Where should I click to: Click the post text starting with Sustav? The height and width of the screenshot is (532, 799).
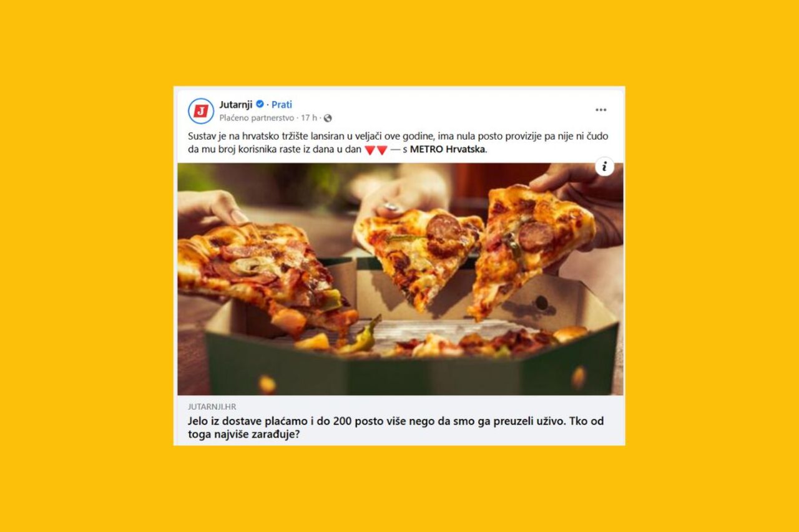(x=398, y=143)
